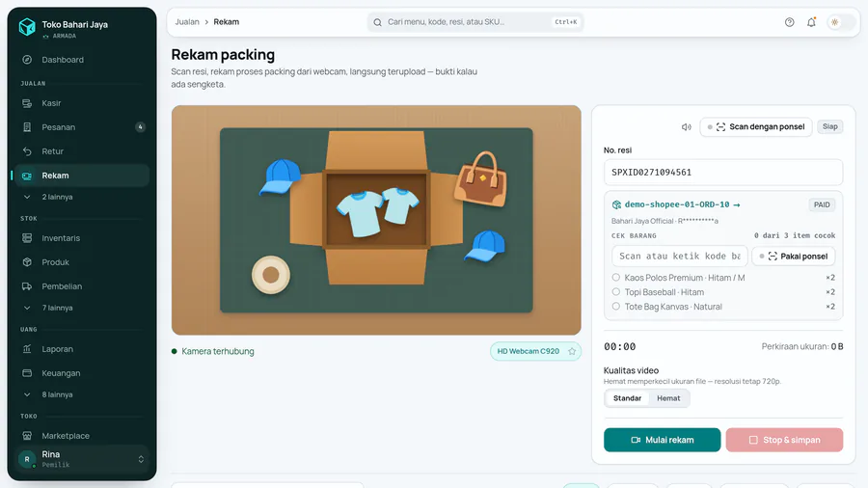The width and height of the screenshot is (868, 488).
Task: Click the search magnifier icon
Action: (x=377, y=23)
